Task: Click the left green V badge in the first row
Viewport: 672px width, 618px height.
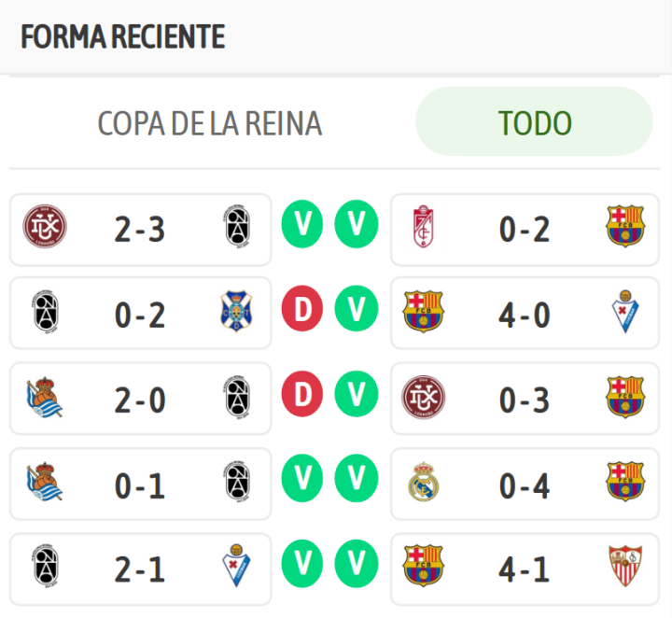Action: (x=301, y=226)
